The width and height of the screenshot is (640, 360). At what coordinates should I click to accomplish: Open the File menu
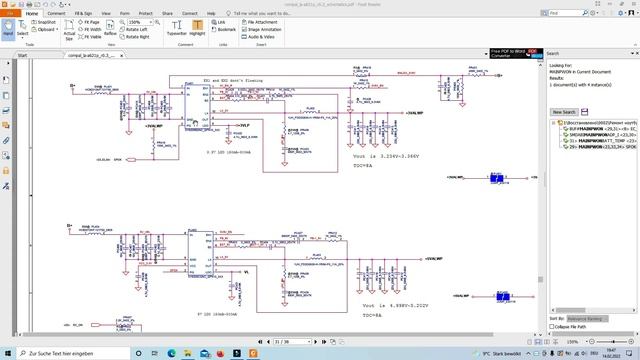(10, 13)
